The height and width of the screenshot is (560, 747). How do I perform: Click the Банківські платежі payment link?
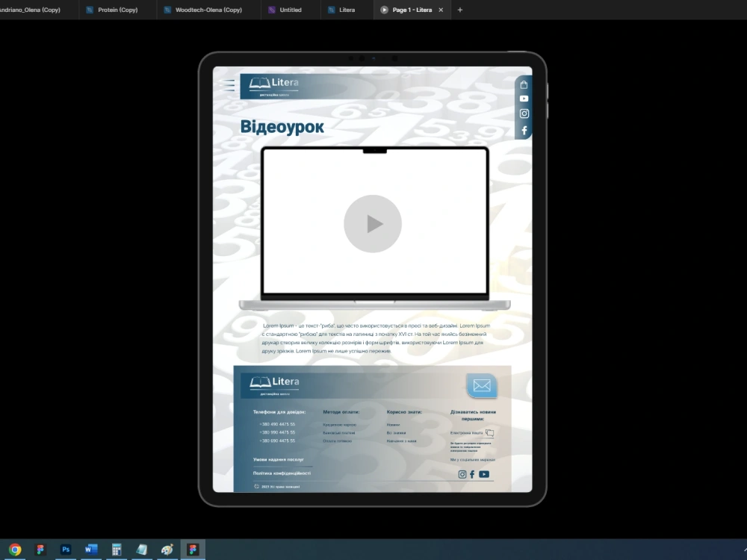(x=338, y=433)
